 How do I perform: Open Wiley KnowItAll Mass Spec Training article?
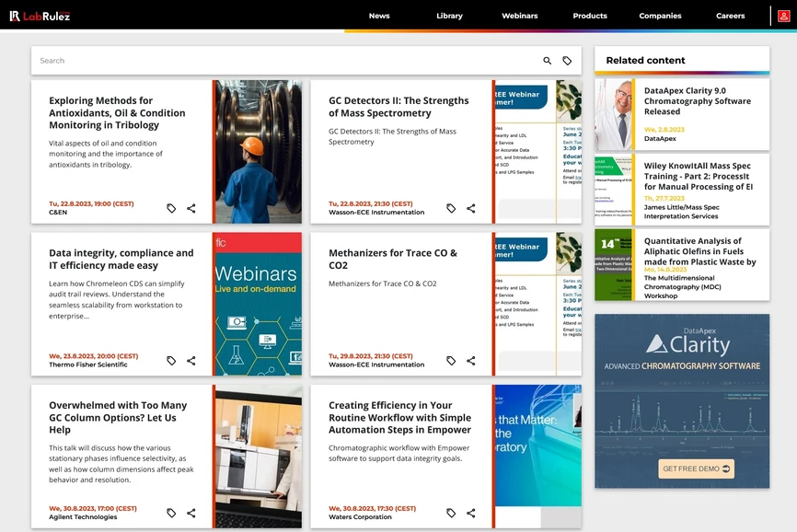coord(698,177)
